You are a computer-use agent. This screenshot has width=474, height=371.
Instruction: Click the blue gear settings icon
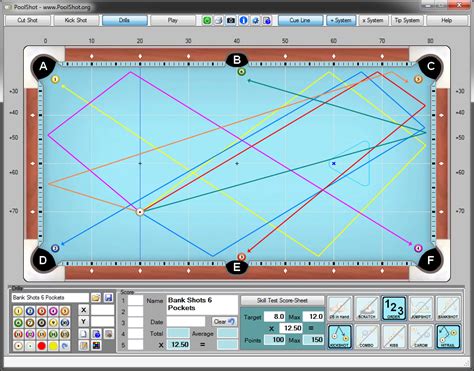click(x=255, y=21)
